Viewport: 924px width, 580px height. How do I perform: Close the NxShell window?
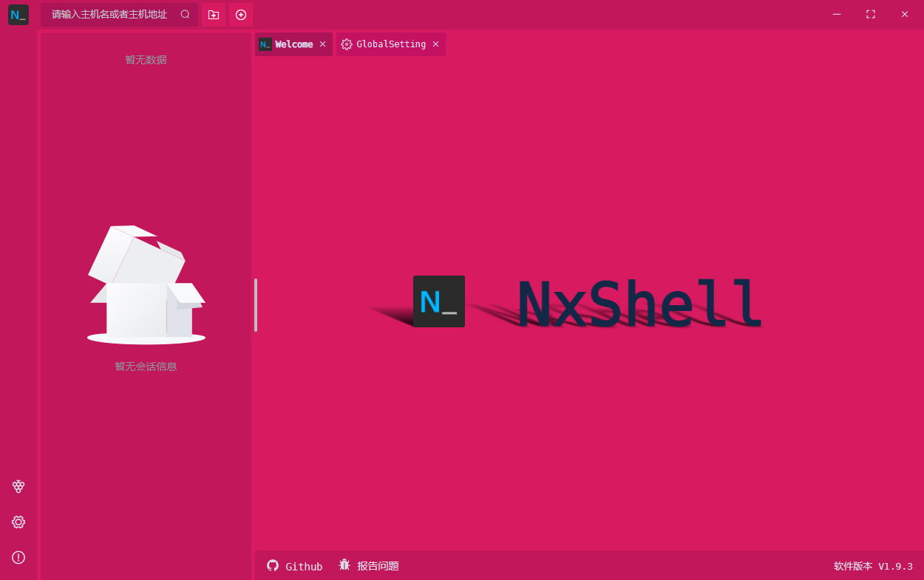pyautogui.click(x=905, y=14)
